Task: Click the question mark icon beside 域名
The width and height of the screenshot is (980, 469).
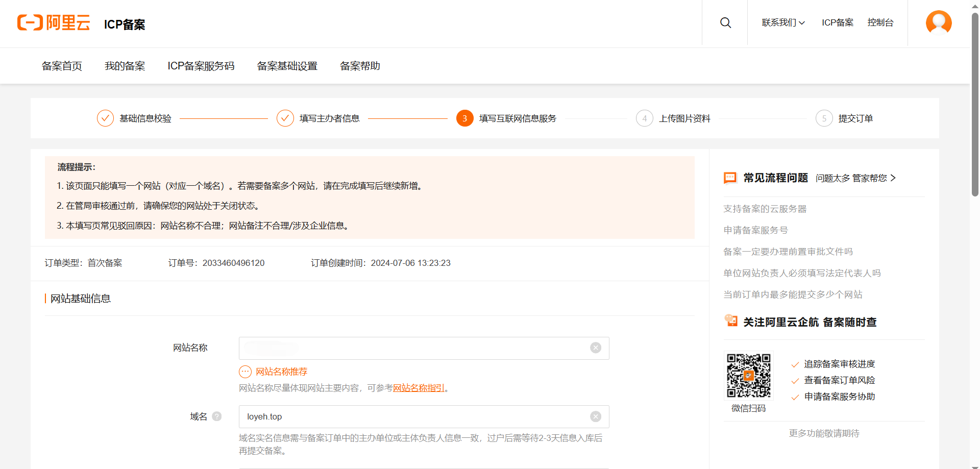Action: click(x=216, y=416)
